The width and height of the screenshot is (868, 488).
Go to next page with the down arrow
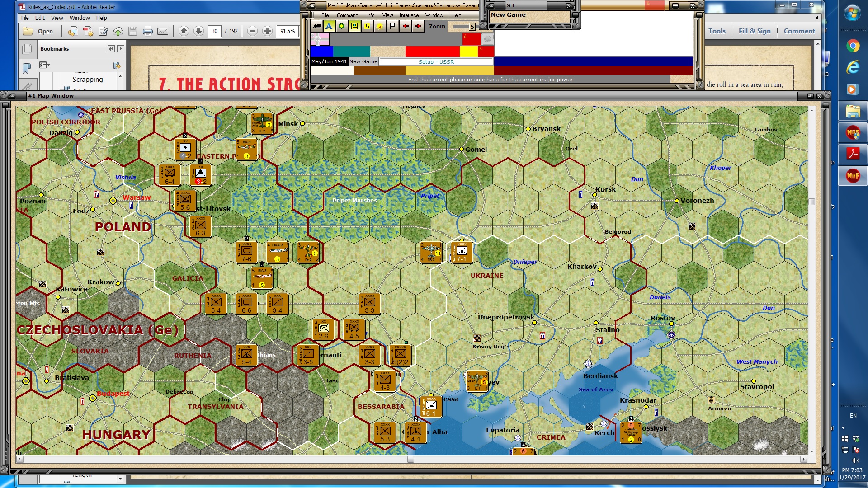coord(198,31)
